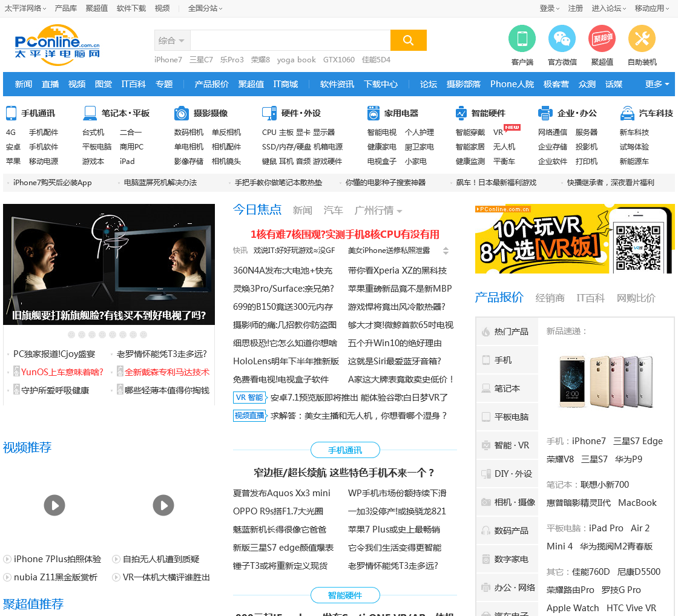Open the 综合 search type dropdown

tap(172, 41)
